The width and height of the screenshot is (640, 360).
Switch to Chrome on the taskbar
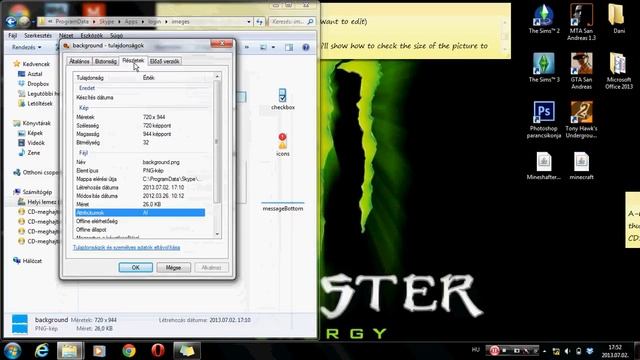129,350
